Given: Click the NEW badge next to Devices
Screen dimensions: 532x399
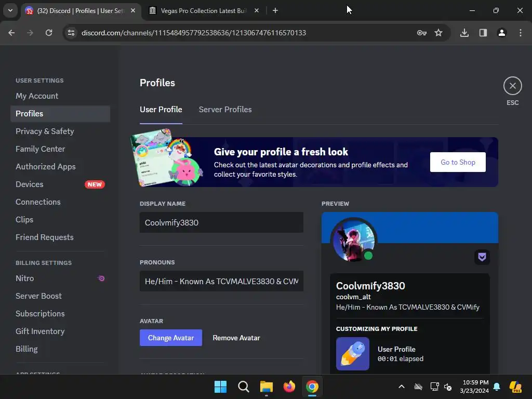Looking at the screenshot, I should pyautogui.click(x=95, y=184).
